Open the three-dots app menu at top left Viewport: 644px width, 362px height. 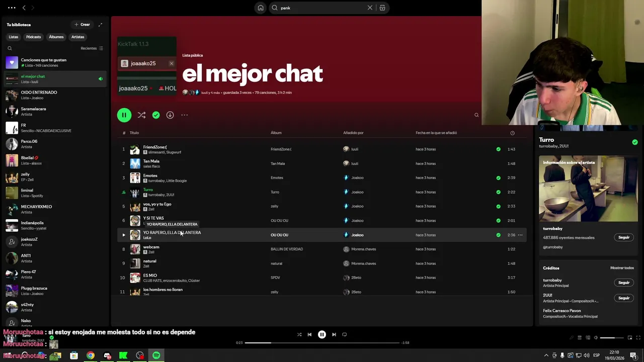tap(12, 8)
